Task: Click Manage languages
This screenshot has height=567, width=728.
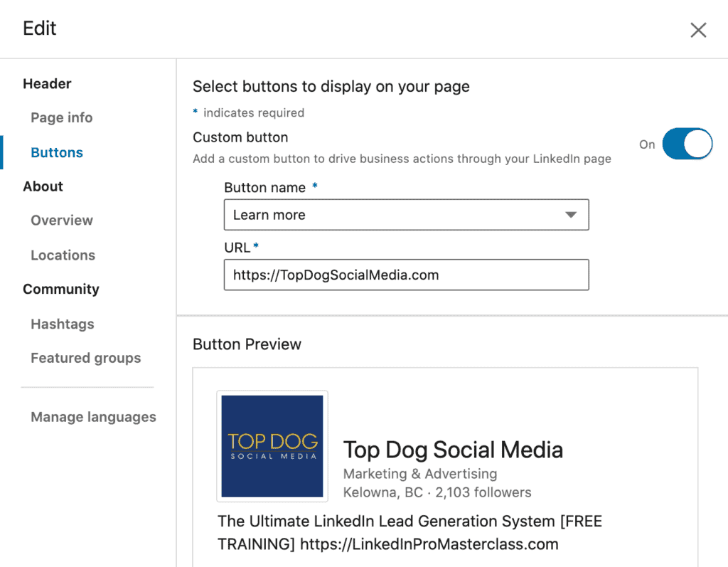Action: pos(93,417)
